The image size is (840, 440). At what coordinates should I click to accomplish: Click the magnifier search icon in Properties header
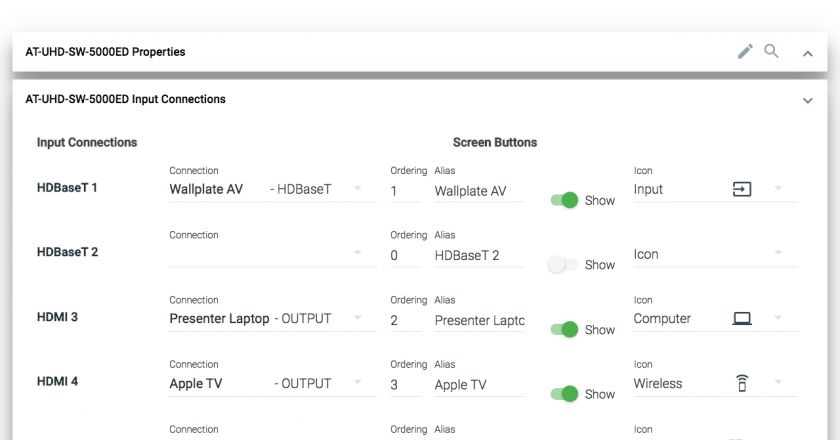(771, 51)
